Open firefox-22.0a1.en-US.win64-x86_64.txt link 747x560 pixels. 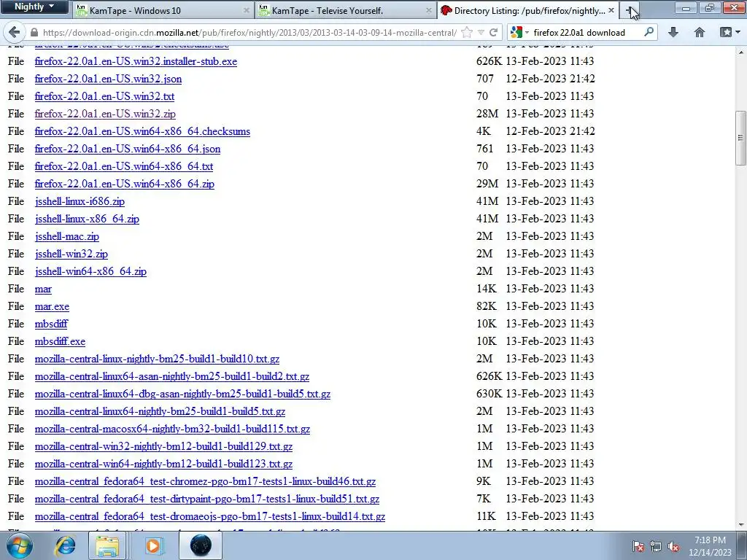124,167
